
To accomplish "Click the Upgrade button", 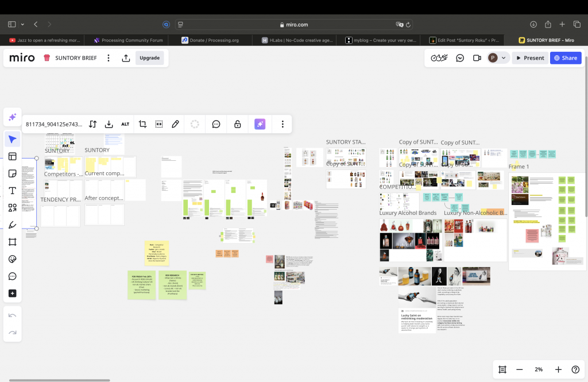I will point(150,58).
